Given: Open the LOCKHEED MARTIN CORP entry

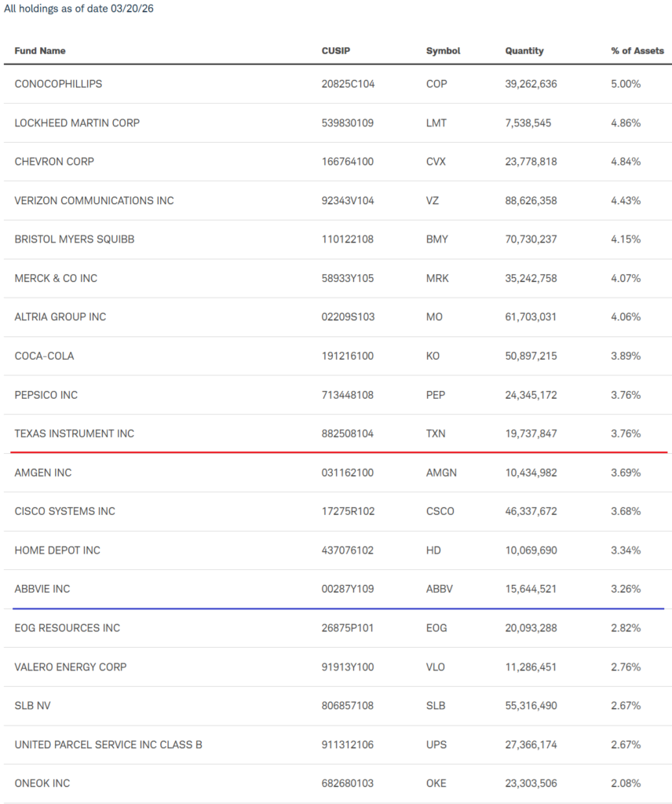Looking at the screenshot, I should click(77, 123).
